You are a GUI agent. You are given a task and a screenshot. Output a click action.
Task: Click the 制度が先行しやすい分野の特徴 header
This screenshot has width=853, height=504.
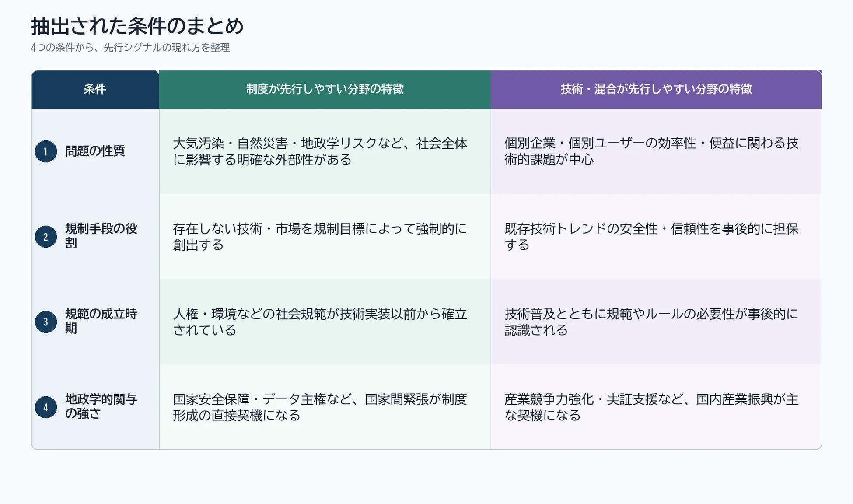coord(325,89)
